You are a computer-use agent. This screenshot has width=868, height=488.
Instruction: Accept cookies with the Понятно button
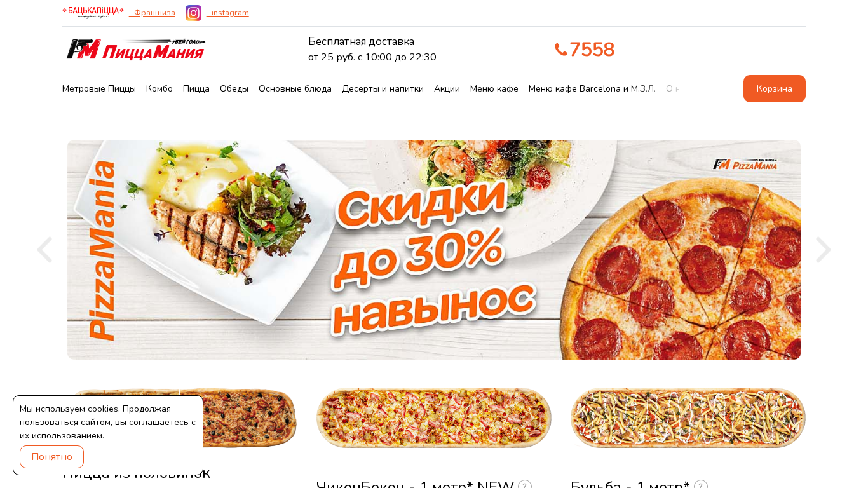click(x=51, y=457)
